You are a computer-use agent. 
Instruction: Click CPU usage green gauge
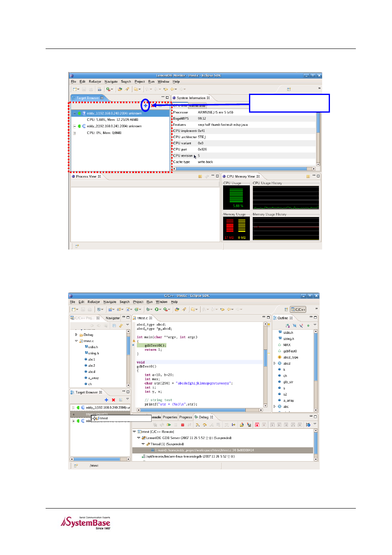236,196
